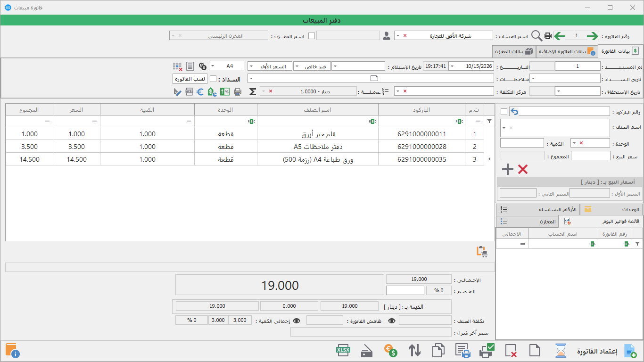Toggle eye icon next to تكلفة الصنف
The width and height of the screenshot is (644, 362).
392,321
